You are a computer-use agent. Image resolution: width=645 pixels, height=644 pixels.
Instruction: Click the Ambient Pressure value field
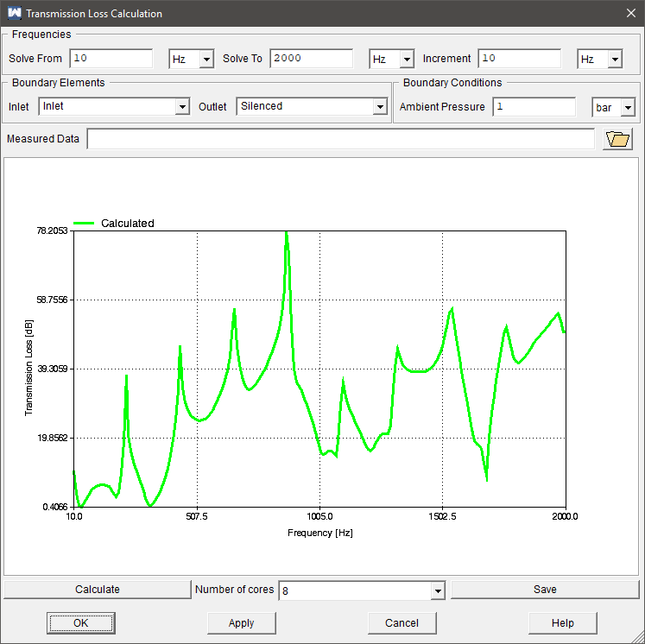click(534, 107)
